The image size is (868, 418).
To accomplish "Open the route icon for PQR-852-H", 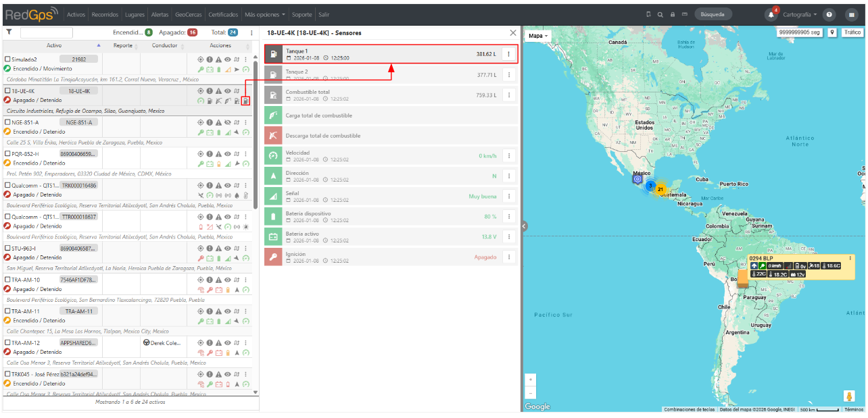I will 237,153.
